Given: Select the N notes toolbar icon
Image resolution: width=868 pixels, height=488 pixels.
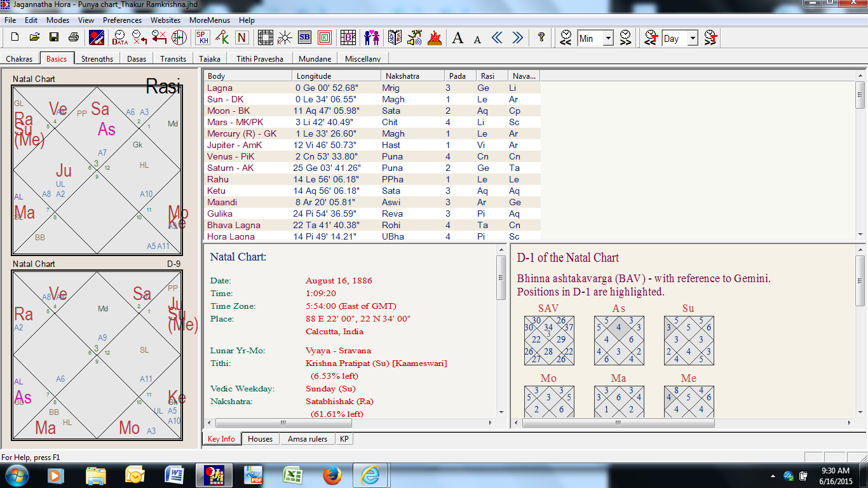Looking at the screenshot, I should tap(241, 37).
